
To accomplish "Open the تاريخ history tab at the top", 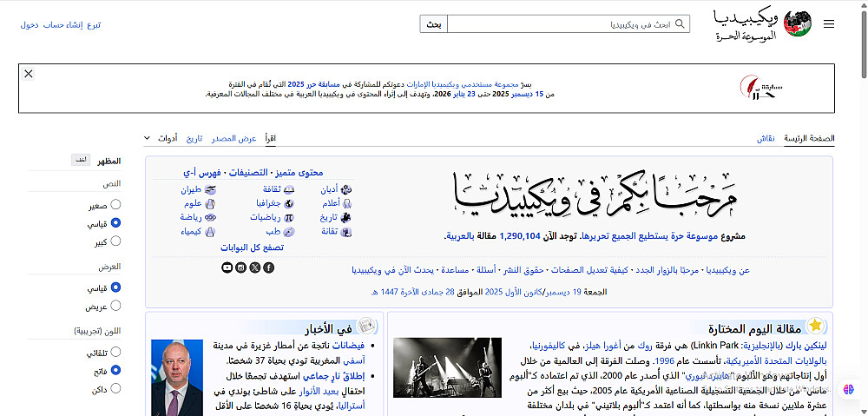I will point(194,138).
